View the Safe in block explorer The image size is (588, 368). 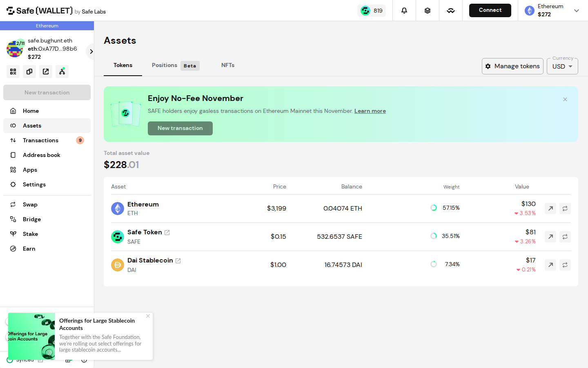coord(46,72)
